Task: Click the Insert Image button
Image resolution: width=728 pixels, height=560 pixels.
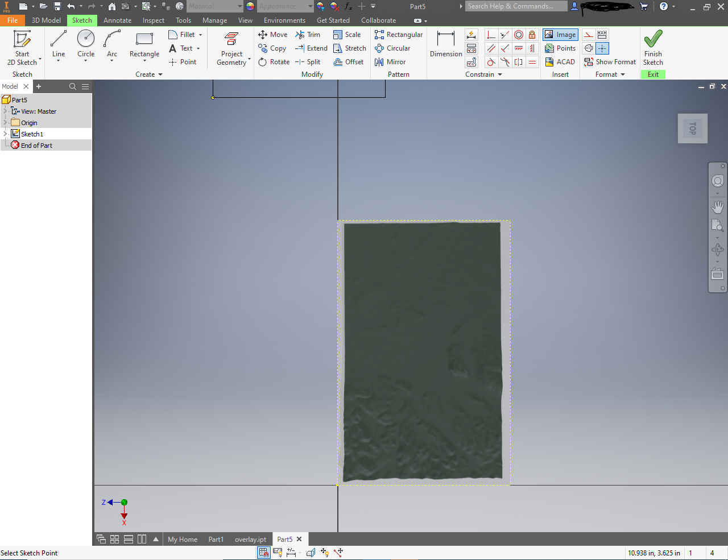Action: 560,35
